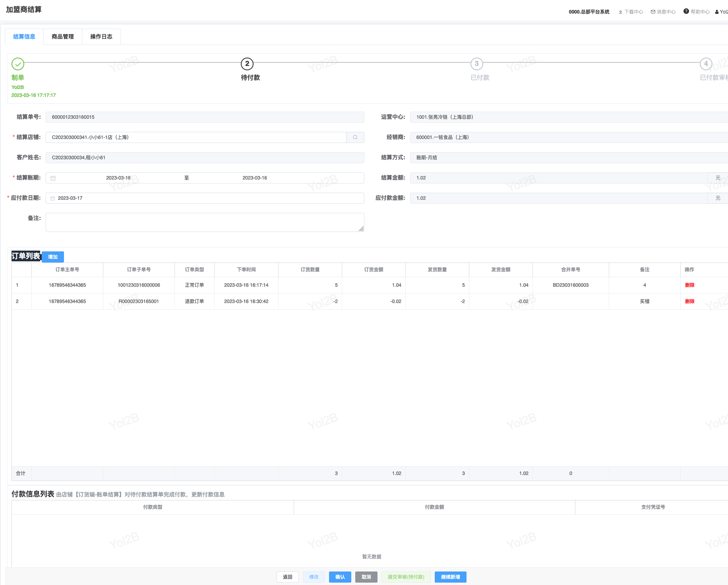
Task: Click the 付款类型 column header
Action: tap(153, 507)
